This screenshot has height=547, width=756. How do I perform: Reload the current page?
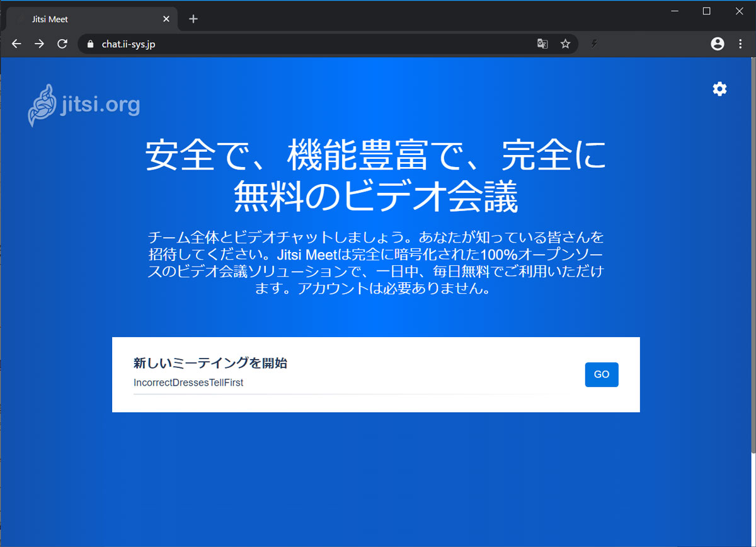[62, 44]
